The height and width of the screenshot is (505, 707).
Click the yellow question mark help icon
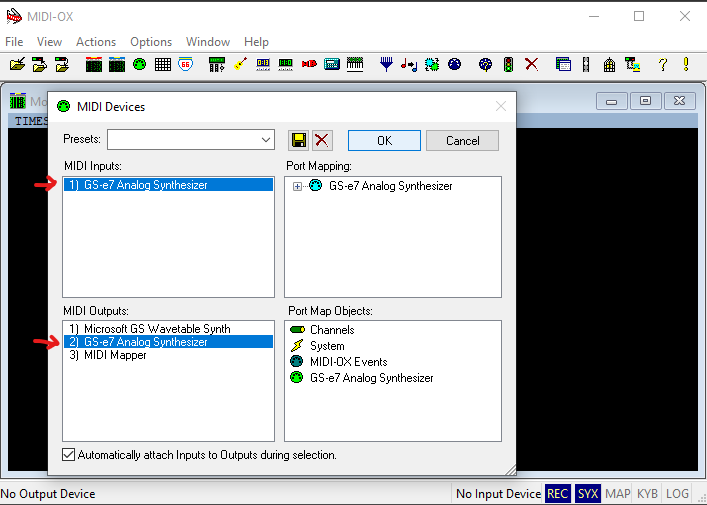click(662, 64)
